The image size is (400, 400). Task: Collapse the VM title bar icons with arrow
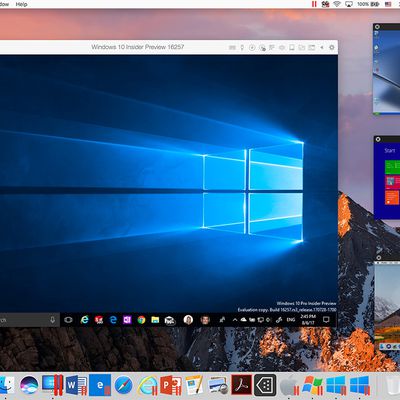[322, 48]
